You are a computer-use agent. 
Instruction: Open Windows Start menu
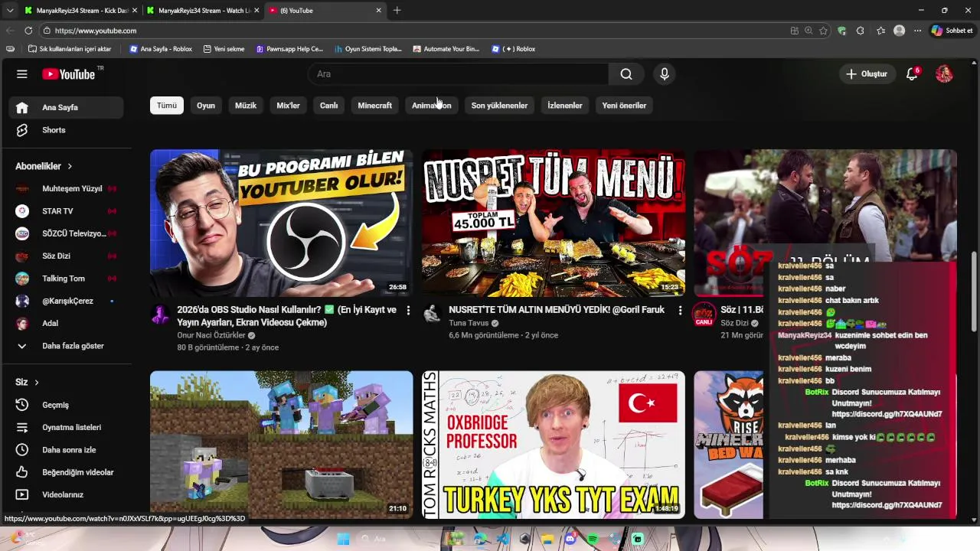point(343,540)
